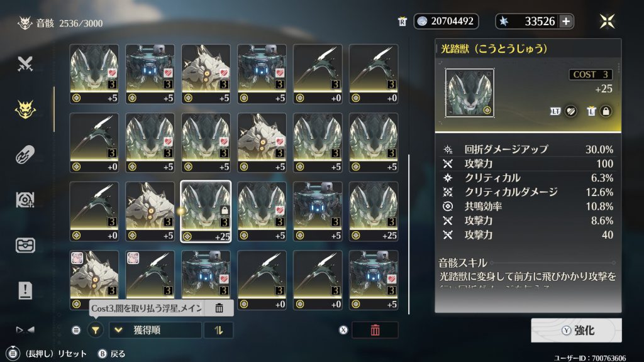Screen dimensions: 644x362
Task: Click the filter funnel icon
Action: point(96,330)
